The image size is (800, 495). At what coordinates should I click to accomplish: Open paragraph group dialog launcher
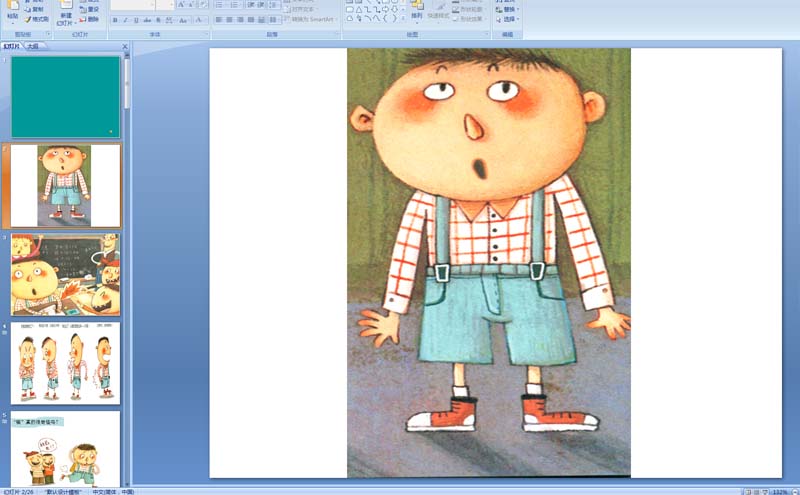[338, 34]
